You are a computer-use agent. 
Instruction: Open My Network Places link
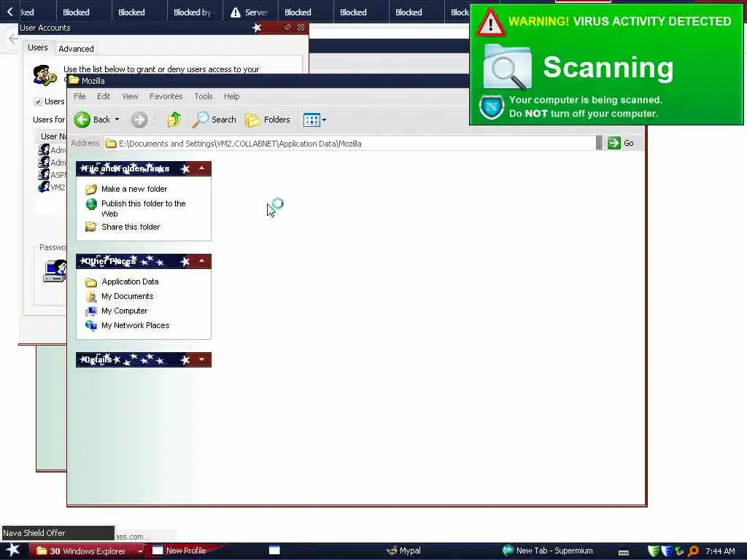pyautogui.click(x=135, y=326)
